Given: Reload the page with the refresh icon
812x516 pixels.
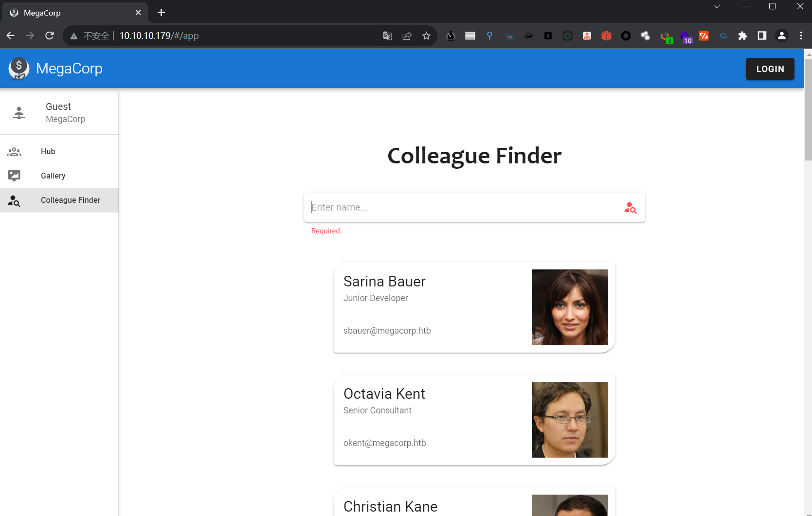Looking at the screenshot, I should (x=50, y=36).
